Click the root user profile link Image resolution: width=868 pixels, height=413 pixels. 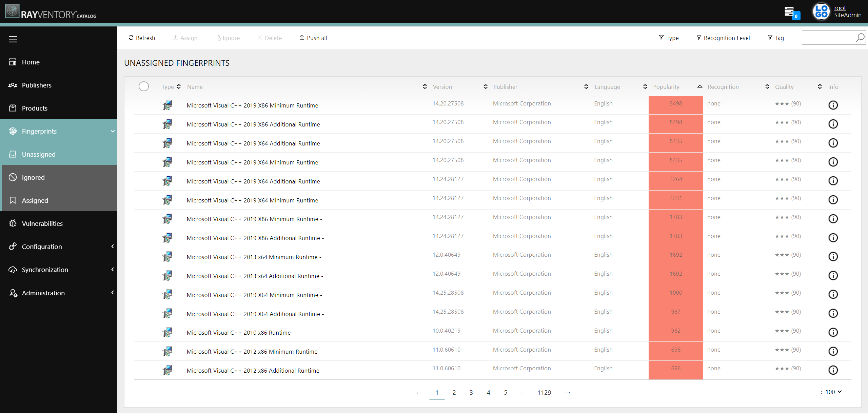840,8
